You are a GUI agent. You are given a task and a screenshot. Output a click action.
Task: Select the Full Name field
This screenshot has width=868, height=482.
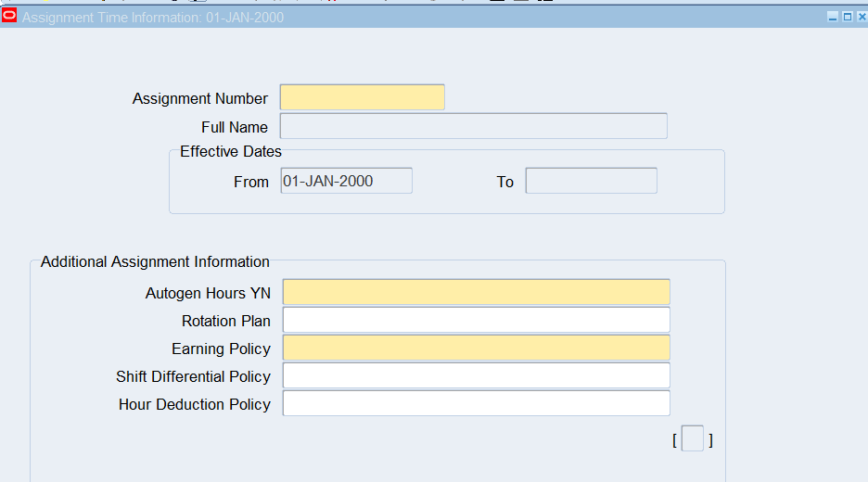pyautogui.click(x=473, y=126)
